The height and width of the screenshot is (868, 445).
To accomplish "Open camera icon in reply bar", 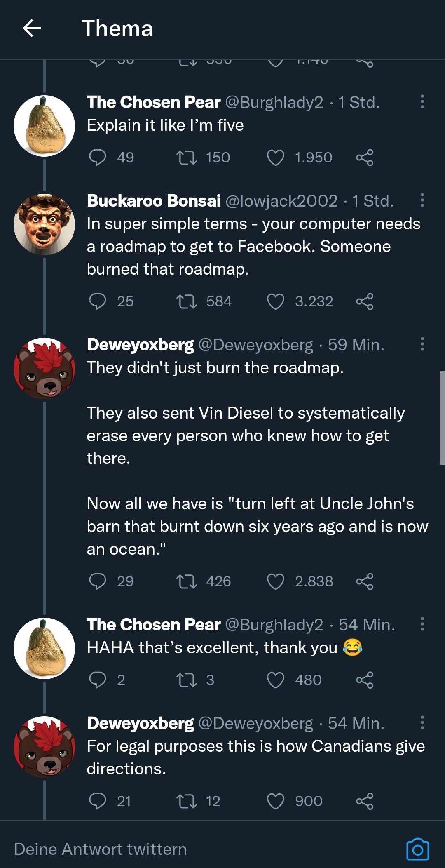I will click(417, 849).
